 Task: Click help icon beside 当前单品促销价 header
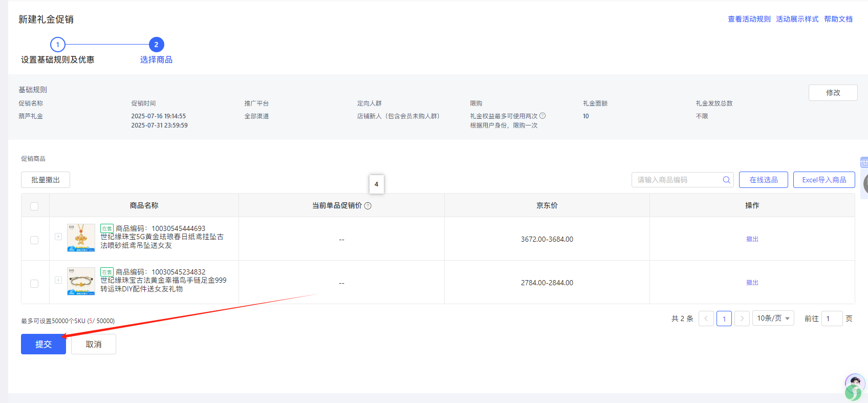tap(367, 206)
